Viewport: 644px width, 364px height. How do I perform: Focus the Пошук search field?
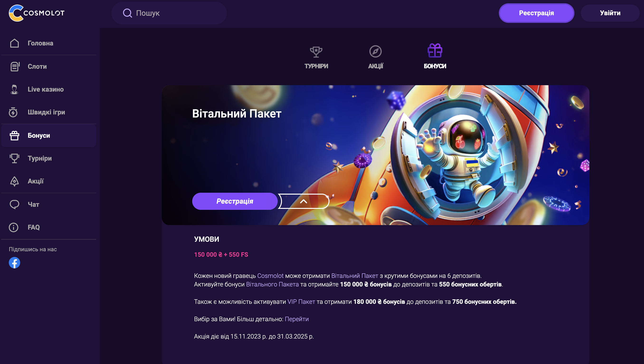pos(169,13)
